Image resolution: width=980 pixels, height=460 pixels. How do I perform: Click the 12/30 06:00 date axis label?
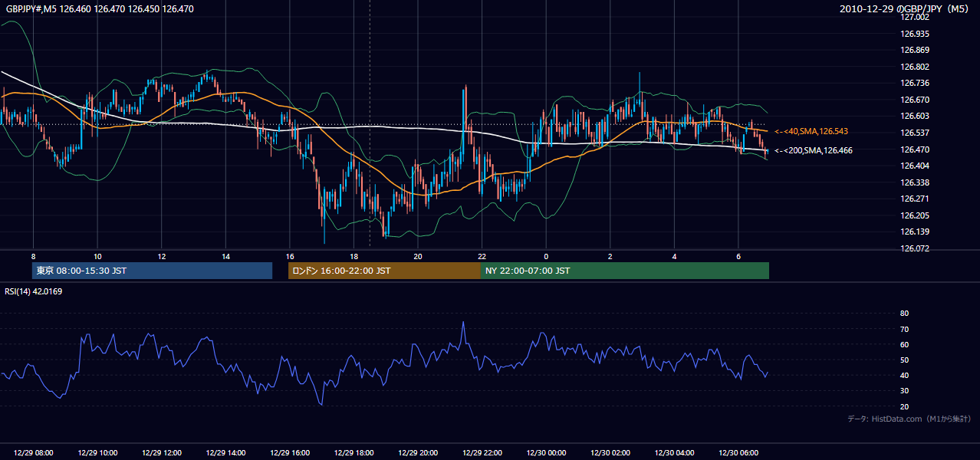738,453
